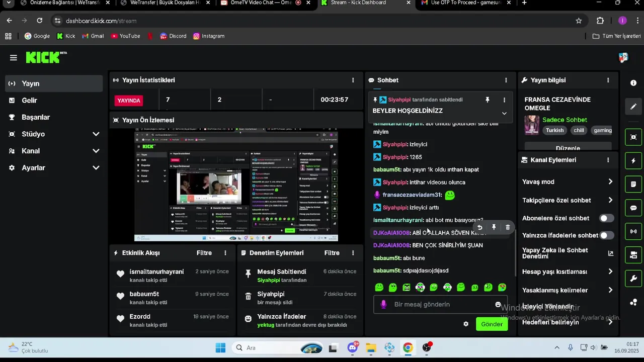This screenshot has height=362, width=644.
Task: Toggle stream stats broadcast widget in right sidebar
Action: click(633, 231)
